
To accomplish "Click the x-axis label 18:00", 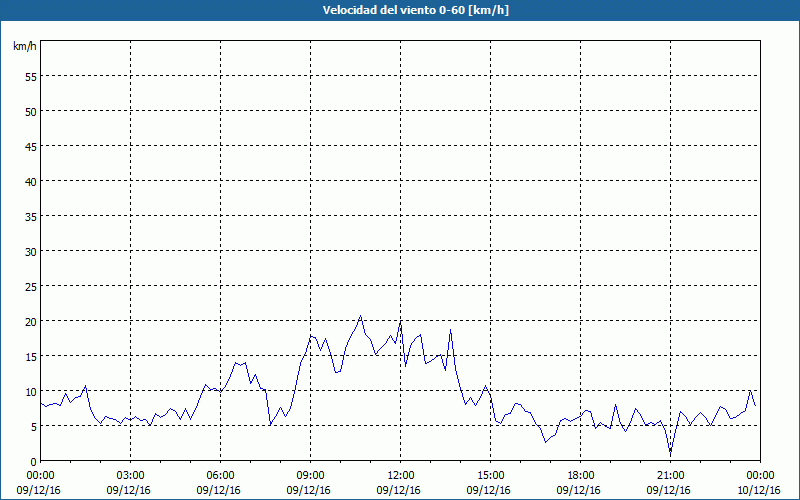I will (581, 476).
